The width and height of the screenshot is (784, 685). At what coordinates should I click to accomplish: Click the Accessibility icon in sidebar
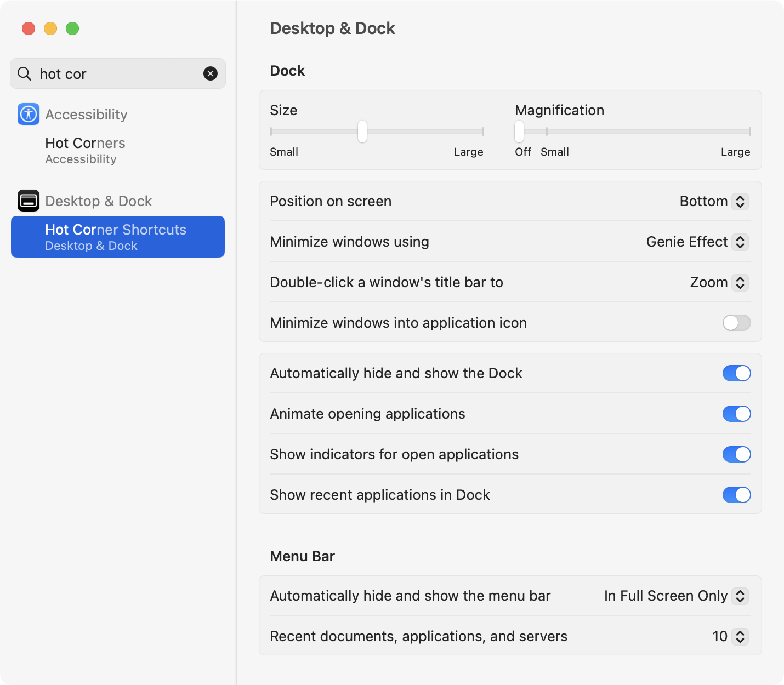(29, 115)
